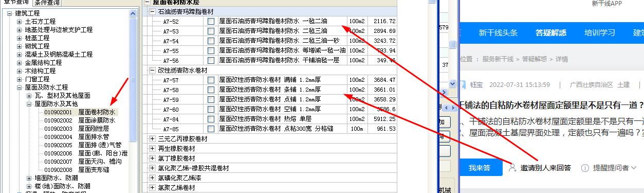644x193 pixels.
Task: Expand the 氯丁橡胶卷材 group
Action: point(152,159)
